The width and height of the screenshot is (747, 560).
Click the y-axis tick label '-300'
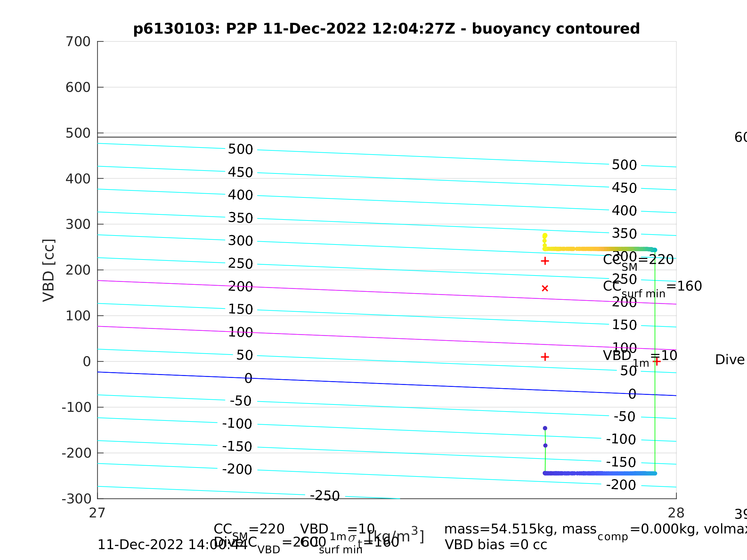(x=76, y=499)
